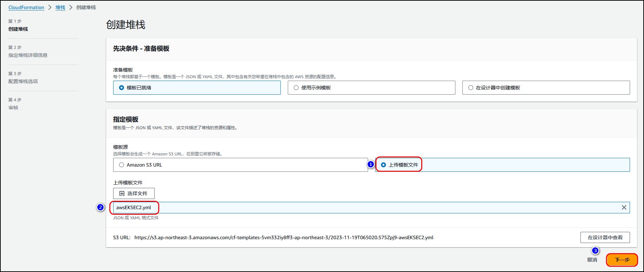This screenshot has height=272, width=644.
Task: Click the awsEKSEC2.yml file name
Action: point(134,207)
